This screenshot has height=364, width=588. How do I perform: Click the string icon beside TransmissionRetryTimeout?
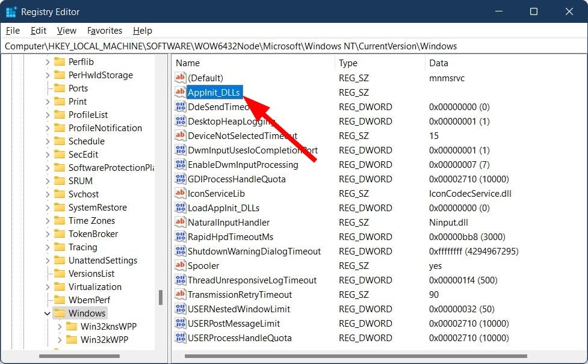pyautogui.click(x=181, y=294)
